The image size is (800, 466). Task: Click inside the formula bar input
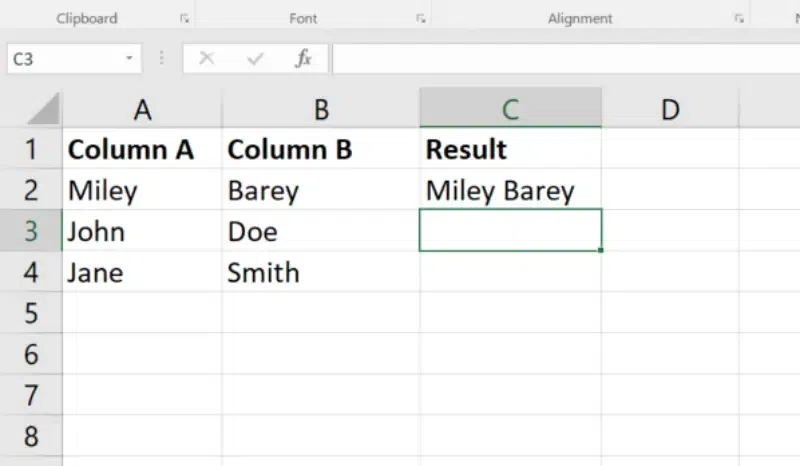[560, 59]
